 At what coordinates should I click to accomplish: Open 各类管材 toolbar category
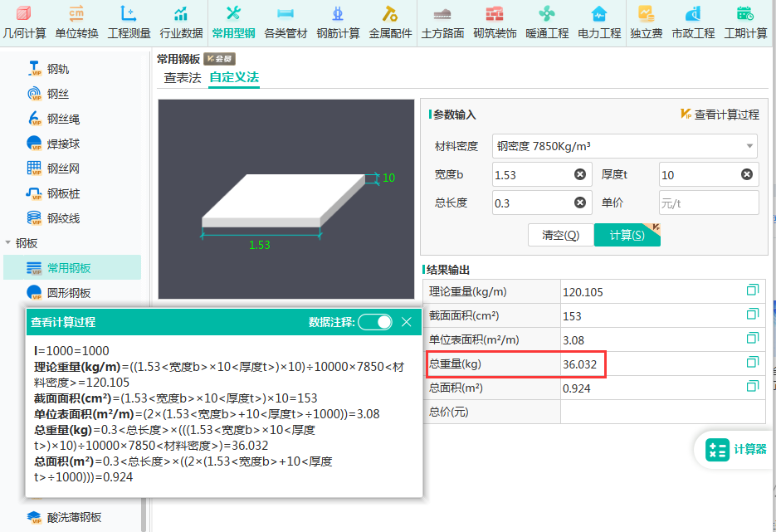[x=286, y=22]
